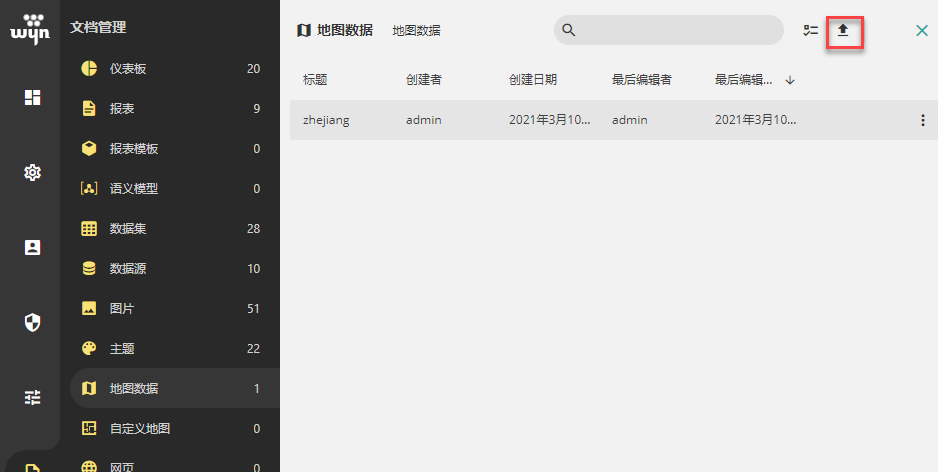The width and height of the screenshot is (938, 472).
Task: Click the 地图数据 map icon in sidebar
Action: (x=89, y=388)
